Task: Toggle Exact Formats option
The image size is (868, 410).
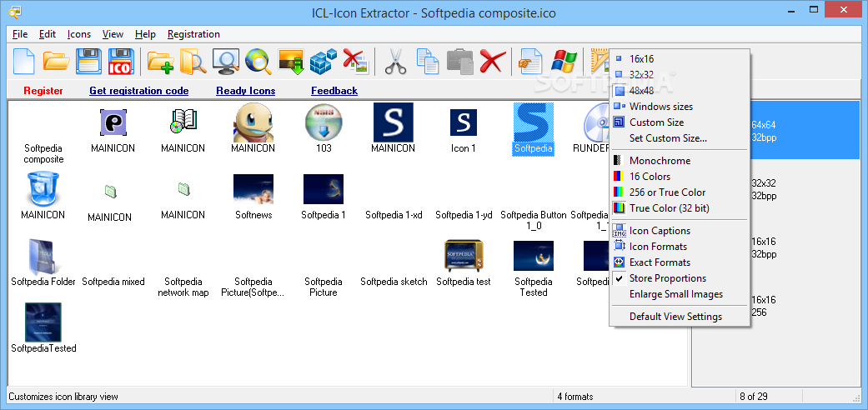Action: tap(680, 262)
